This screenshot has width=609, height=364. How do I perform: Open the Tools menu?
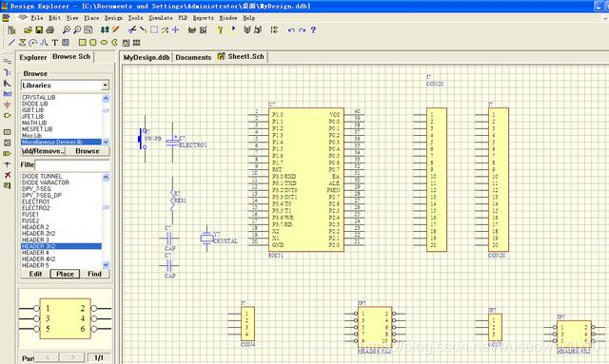coord(135,18)
